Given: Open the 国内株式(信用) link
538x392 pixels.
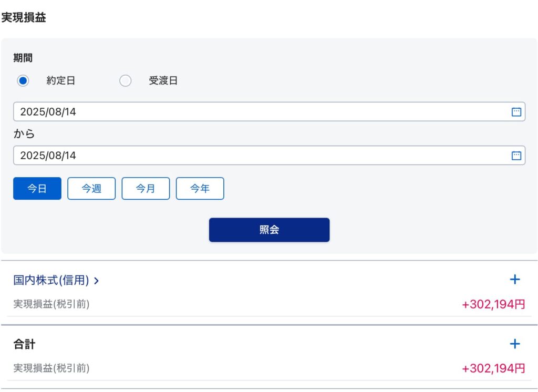Looking at the screenshot, I should [x=51, y=280].
